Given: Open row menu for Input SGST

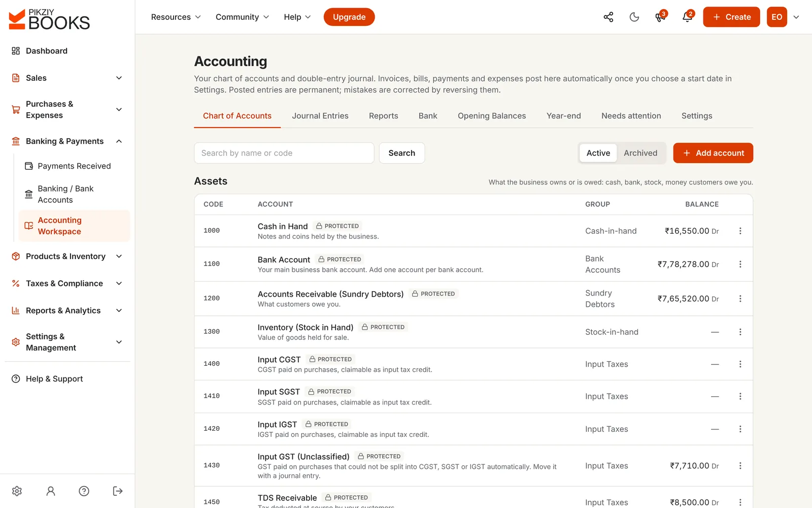Looking at the screenshot, I should click(740, 396).
